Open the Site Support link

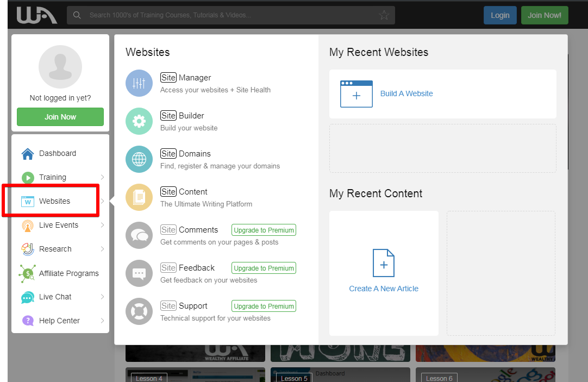(184, 306)
